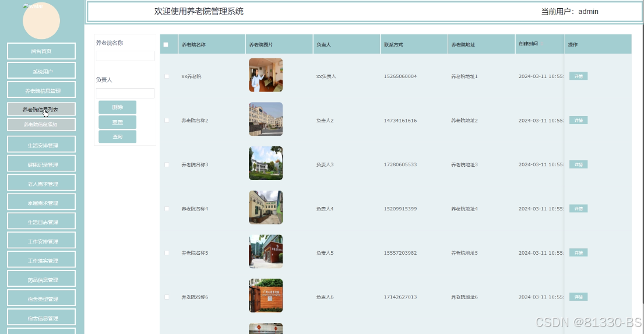Click the 查询 button

point(118,137)
